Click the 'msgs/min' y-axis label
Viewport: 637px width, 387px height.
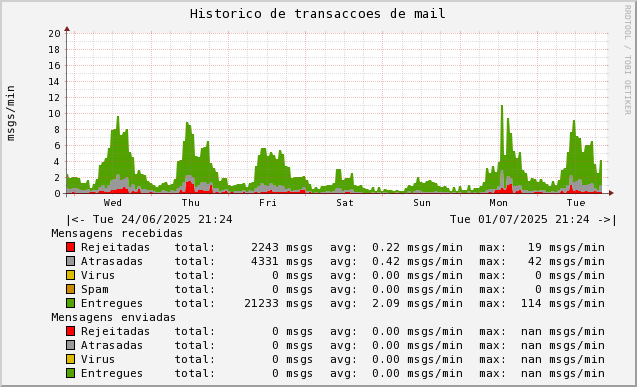(11, 113)
